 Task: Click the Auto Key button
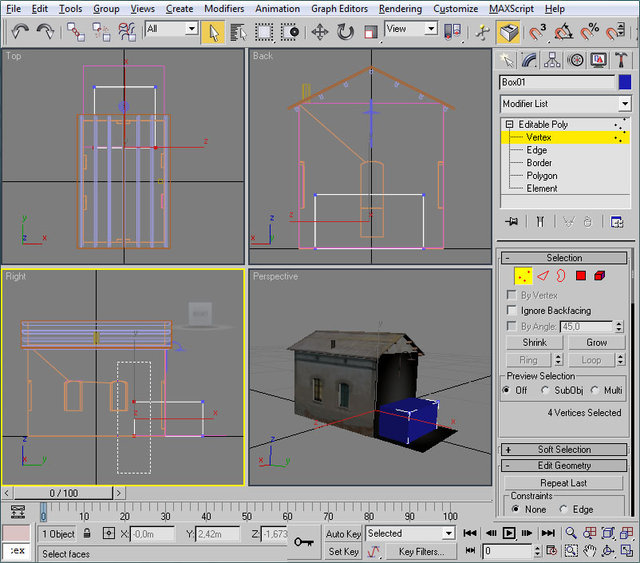[x=343, y=534]
